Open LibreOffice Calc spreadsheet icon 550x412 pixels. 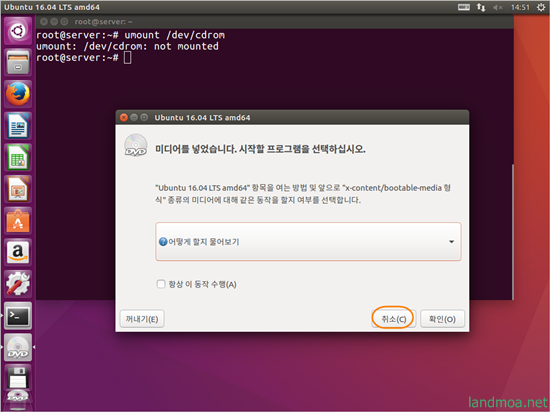pyautogui.click(x=18, y=157)
